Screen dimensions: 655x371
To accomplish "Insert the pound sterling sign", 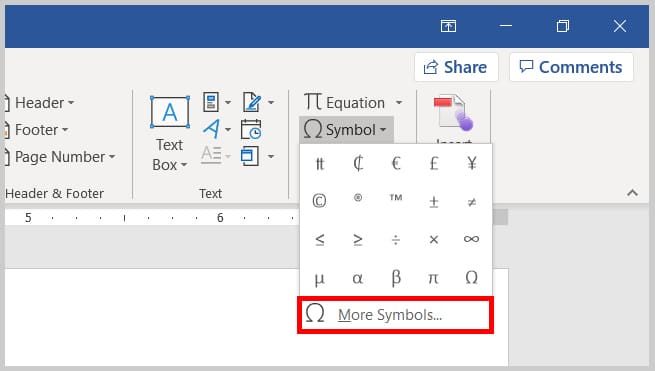I will pos(434,163).
